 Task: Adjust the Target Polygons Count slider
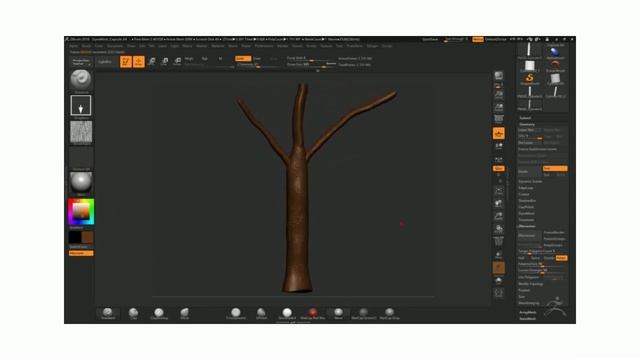(542, 252)
